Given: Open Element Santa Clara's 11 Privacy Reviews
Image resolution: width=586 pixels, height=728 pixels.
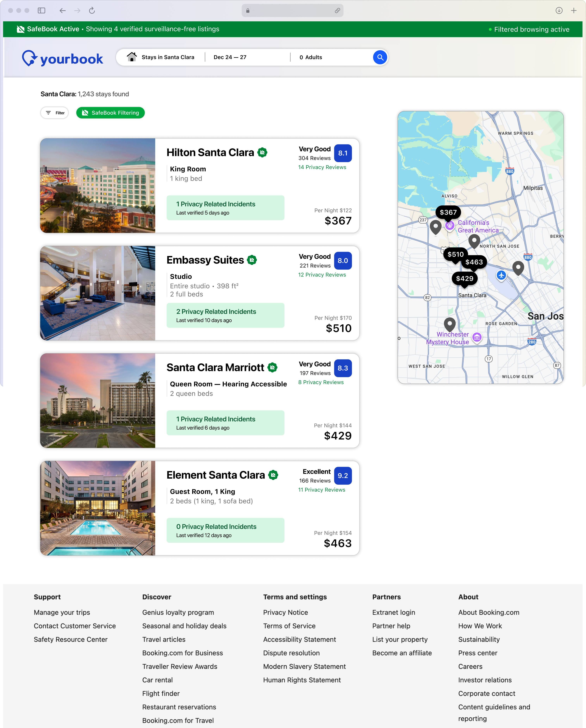Looking at the screenshot, I should point(321,490).
